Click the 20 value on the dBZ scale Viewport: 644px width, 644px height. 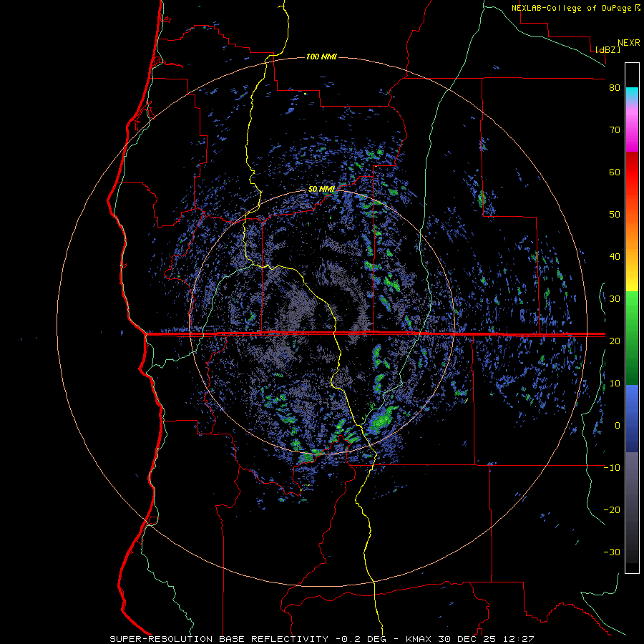tap(615, 341)
